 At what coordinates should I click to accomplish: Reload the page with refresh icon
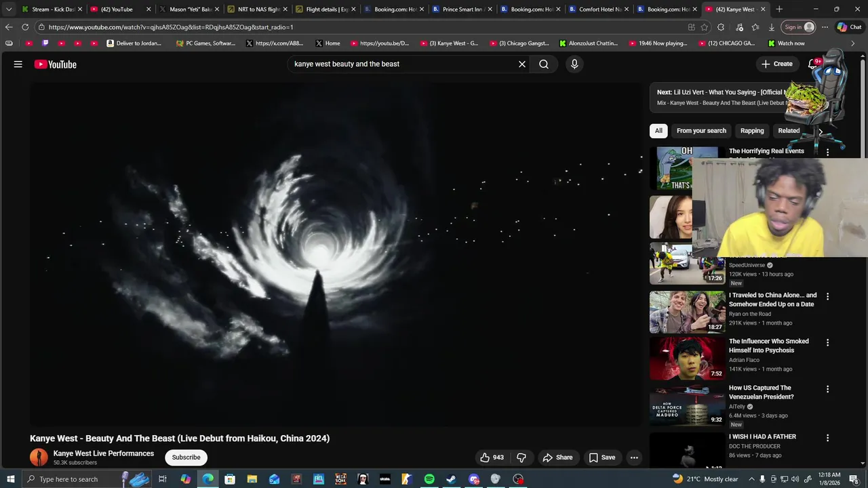click(25, 27)
